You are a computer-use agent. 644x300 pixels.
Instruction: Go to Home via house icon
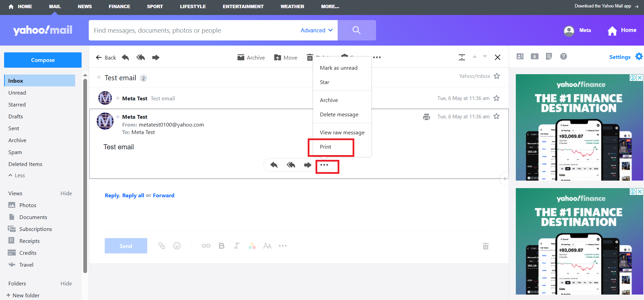(x=612, y=31)
